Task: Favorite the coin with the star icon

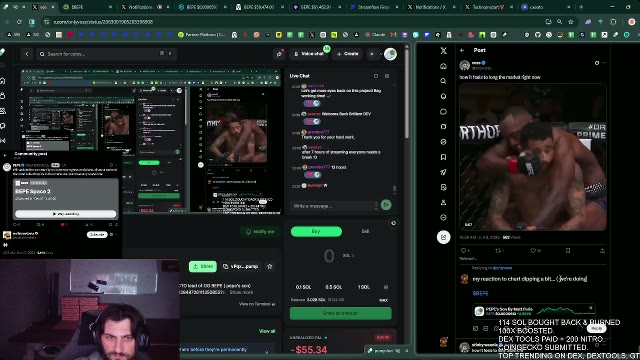Action: [269, 267]
